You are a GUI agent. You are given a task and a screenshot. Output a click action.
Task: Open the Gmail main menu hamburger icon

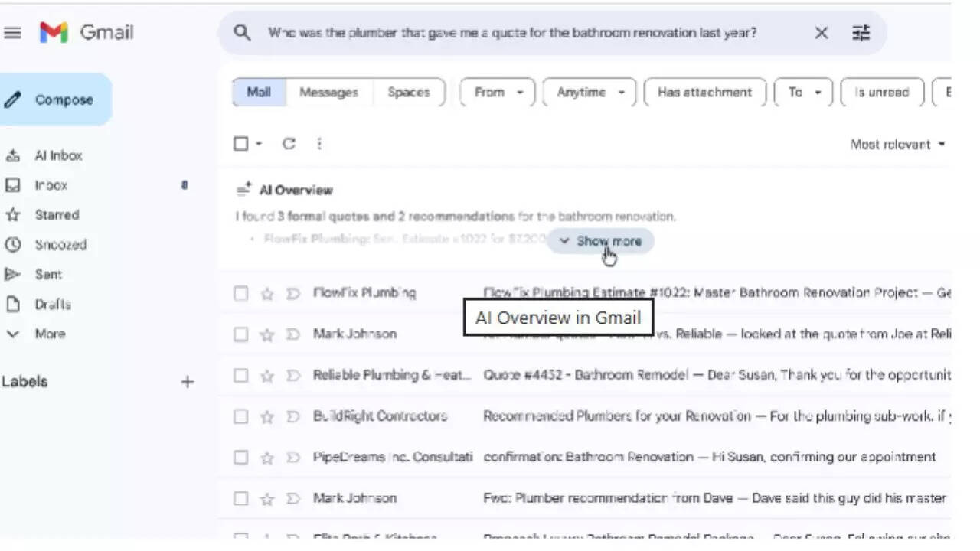coord(12,32)
